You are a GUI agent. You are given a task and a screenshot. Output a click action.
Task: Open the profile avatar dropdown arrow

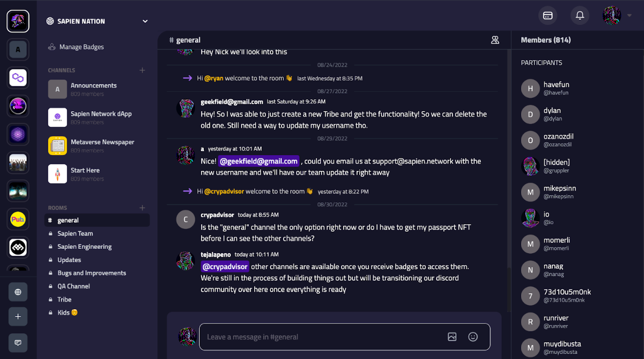click(x=630, y=16)
